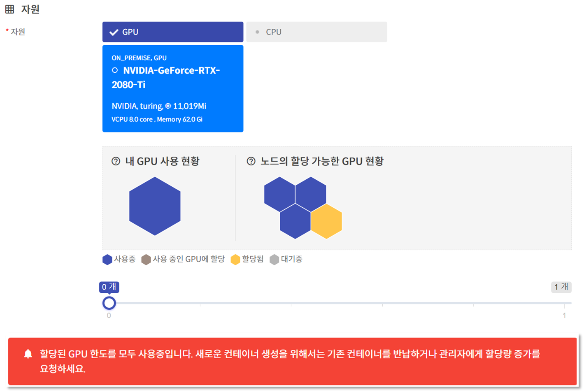The height and width of the screenshot is (392, 584).
Task: Click help icon beside 내 GPU 사용 현황
Action: (x=116, y=161)
